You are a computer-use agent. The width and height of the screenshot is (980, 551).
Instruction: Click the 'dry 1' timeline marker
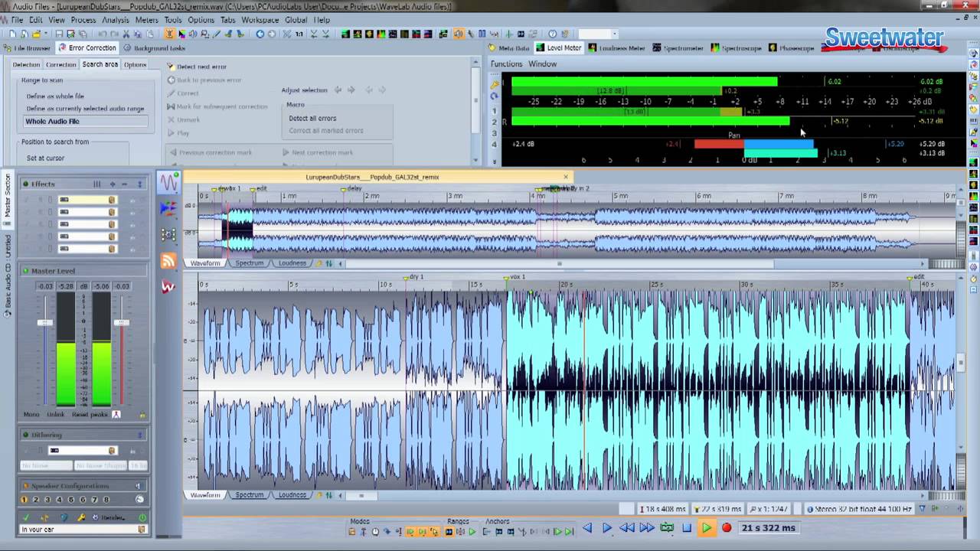[x=414, y=277]
